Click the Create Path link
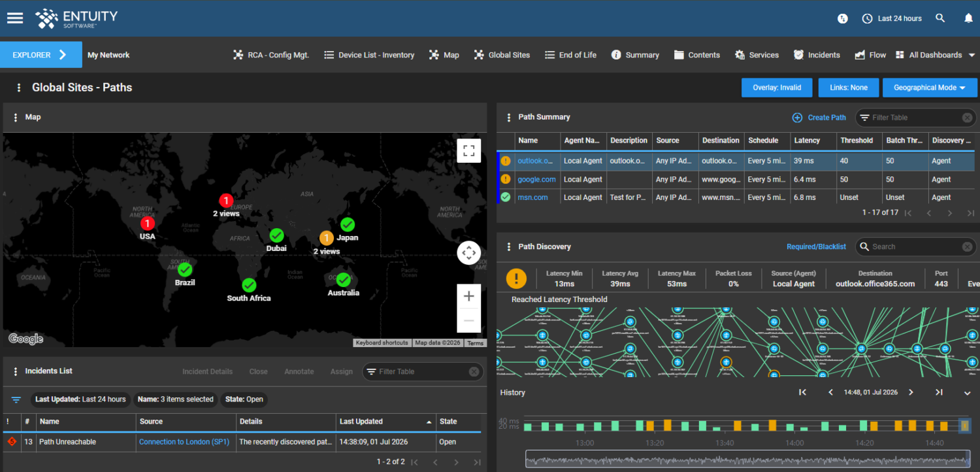 point(819,118)
